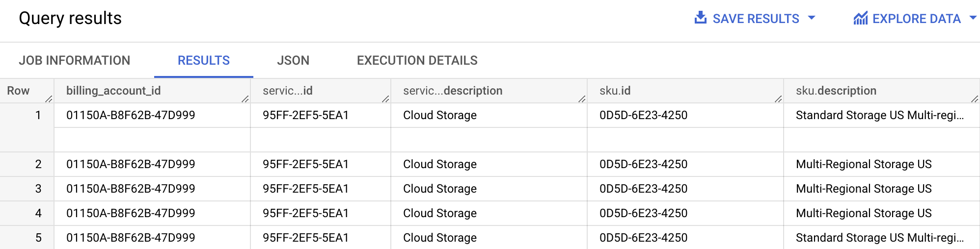The width and height of the screenshot is (980, 249).
Task: Click the service id column resize handle
Action: pyautogui.click(x=385, y=99)
